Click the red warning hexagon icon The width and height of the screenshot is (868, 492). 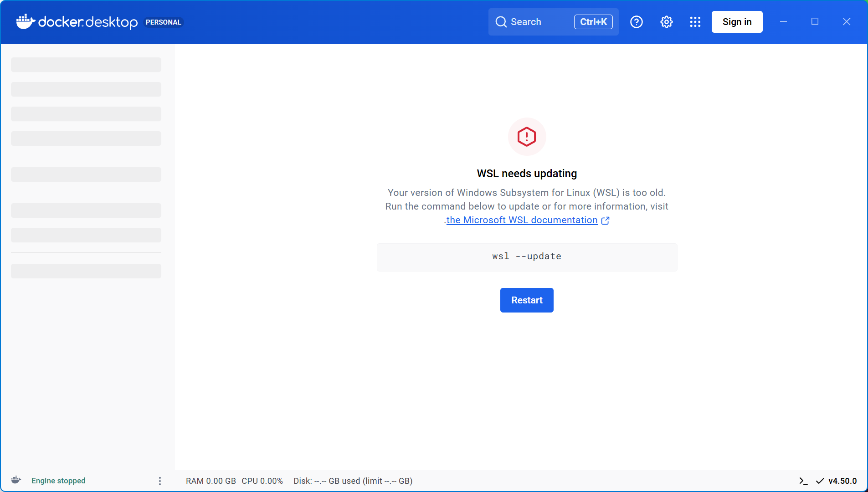click(527, 136)
